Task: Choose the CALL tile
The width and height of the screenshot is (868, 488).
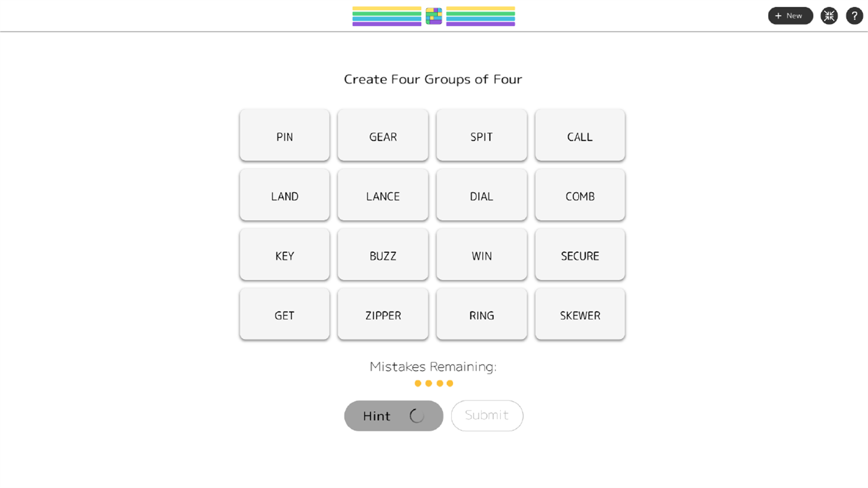Action: point(579,136)
